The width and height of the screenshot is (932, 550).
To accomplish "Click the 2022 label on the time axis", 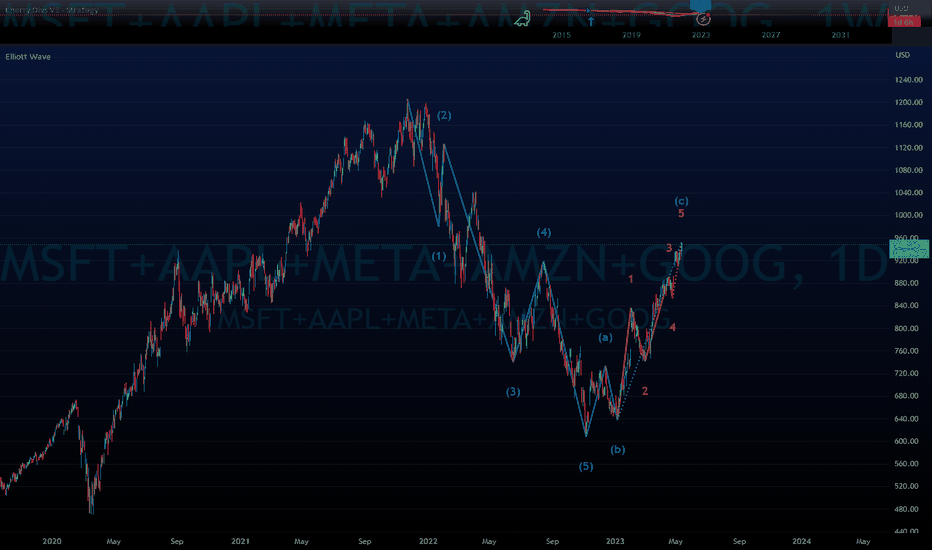I will click(x=428, y=541).
